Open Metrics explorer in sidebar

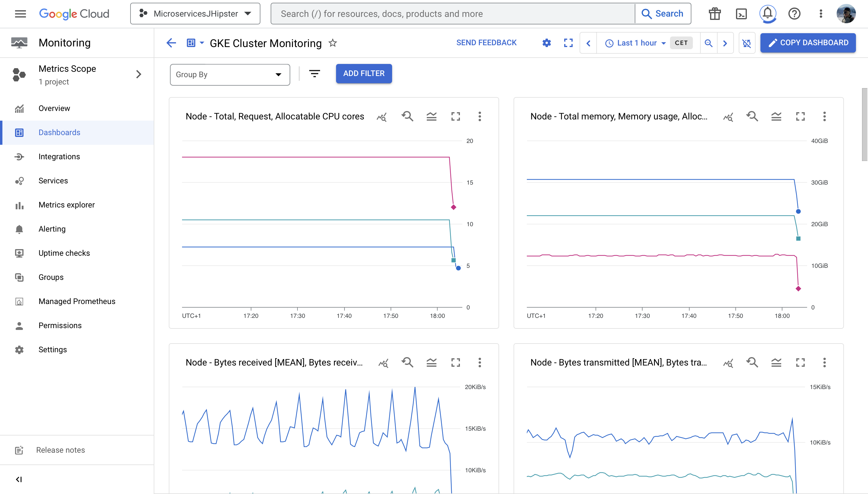(66, 205)
